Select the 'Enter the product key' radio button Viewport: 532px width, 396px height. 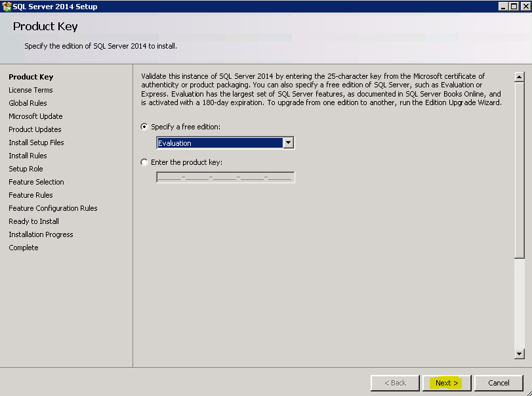coord(144,162)
